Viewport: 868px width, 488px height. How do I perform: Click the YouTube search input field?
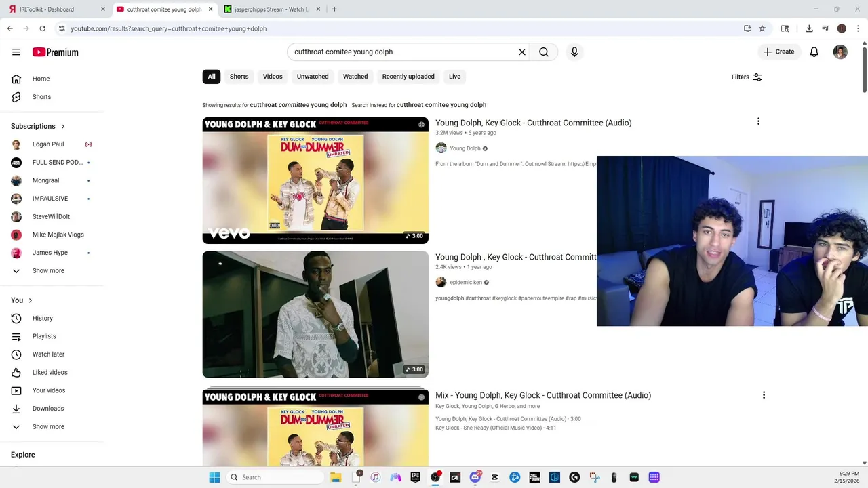[403, 52]
